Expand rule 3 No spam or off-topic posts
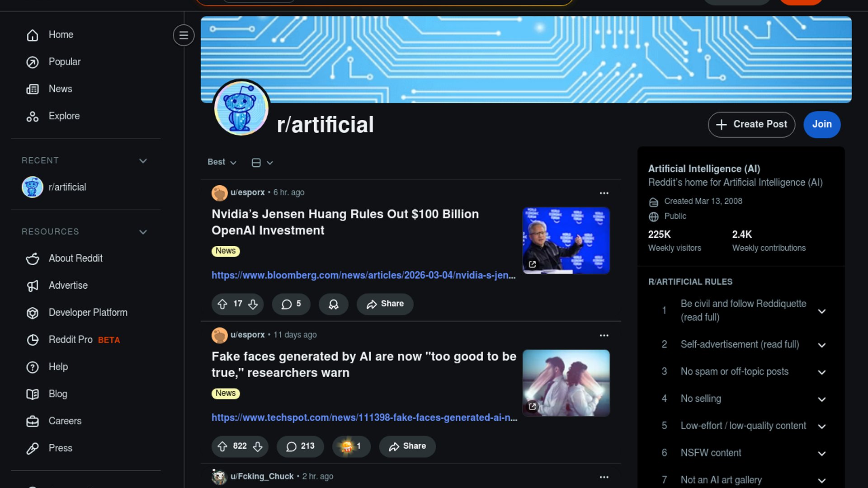The image size is (868, 488). pyautogui.click(x=821, y=372)
